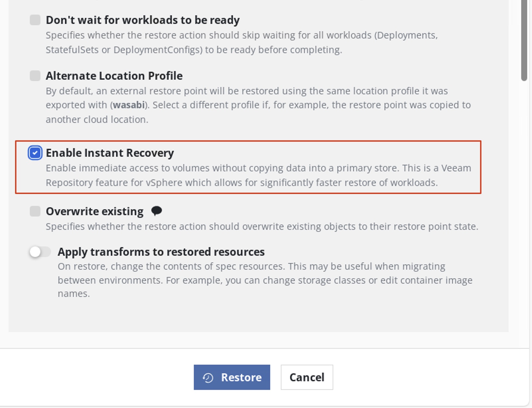Enable the Overwrite existing checkbox
This screenshot has height=408, width=532.
pyautogui.click(x=35, y=211)
